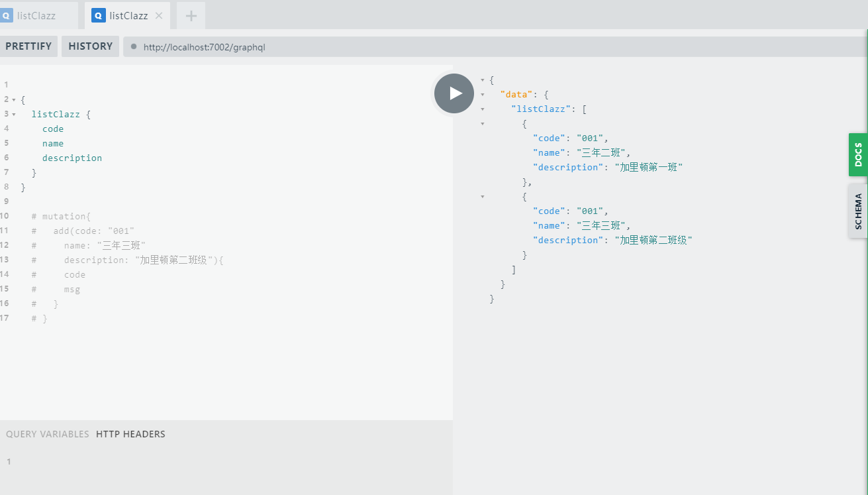Collapse the query block at line 2
Image resolution: width=868 pixels, height=495 pixels.
14,99
